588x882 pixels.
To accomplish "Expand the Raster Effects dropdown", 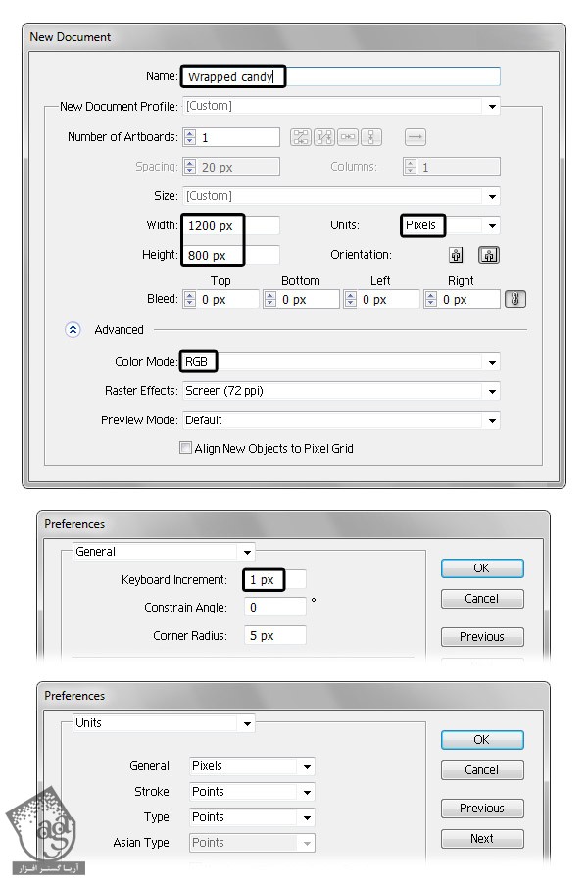I will (492, 391).
